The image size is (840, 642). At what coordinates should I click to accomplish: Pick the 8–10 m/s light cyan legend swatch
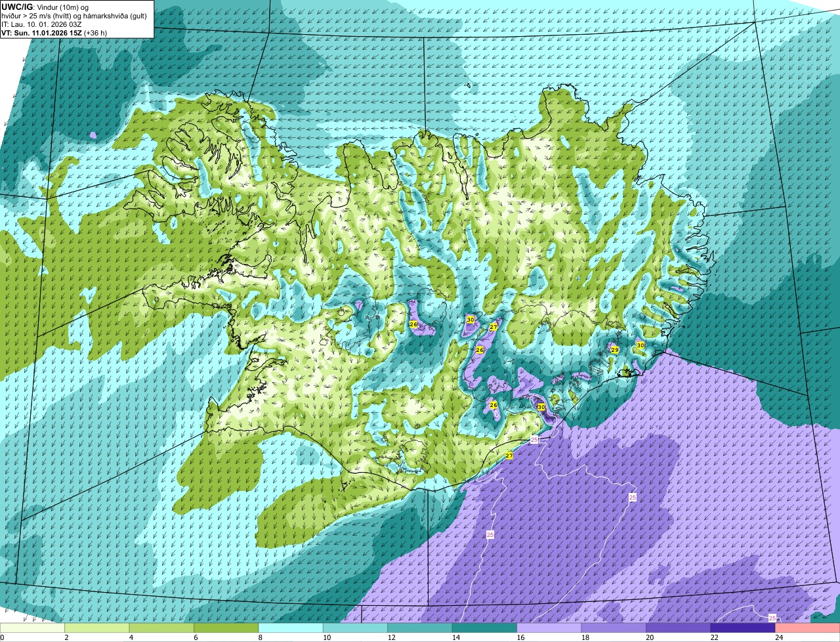pos(291,628)
